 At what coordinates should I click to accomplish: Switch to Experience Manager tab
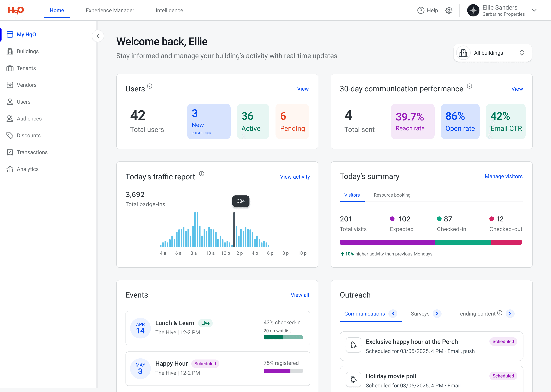(x=110, y=10)
